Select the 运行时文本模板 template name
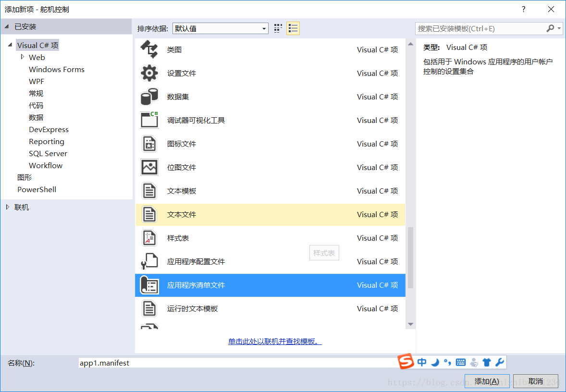The image size is (566, 392). coord(192,308)
